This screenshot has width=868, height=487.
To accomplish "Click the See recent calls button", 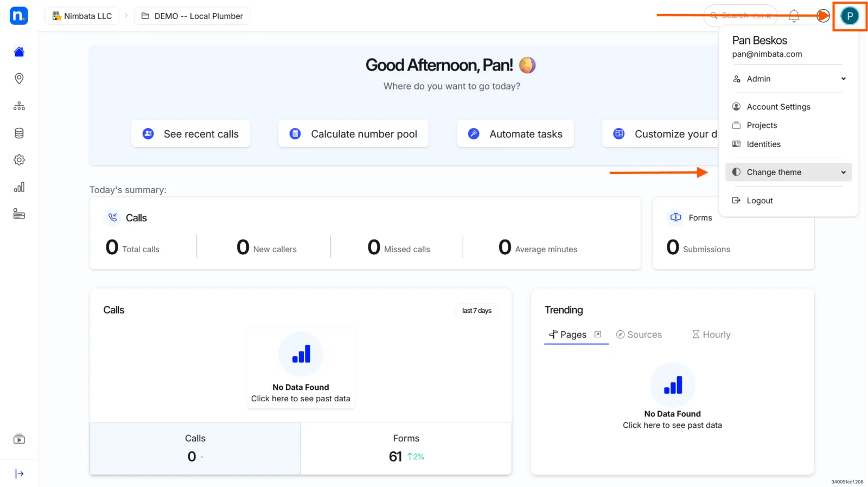I will click(190, 133).
